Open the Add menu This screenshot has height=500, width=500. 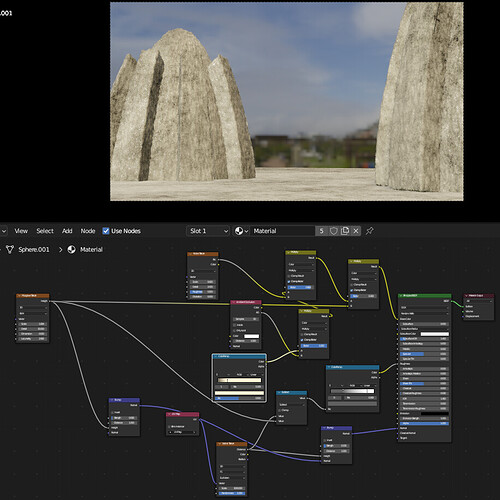pos(67,231)
